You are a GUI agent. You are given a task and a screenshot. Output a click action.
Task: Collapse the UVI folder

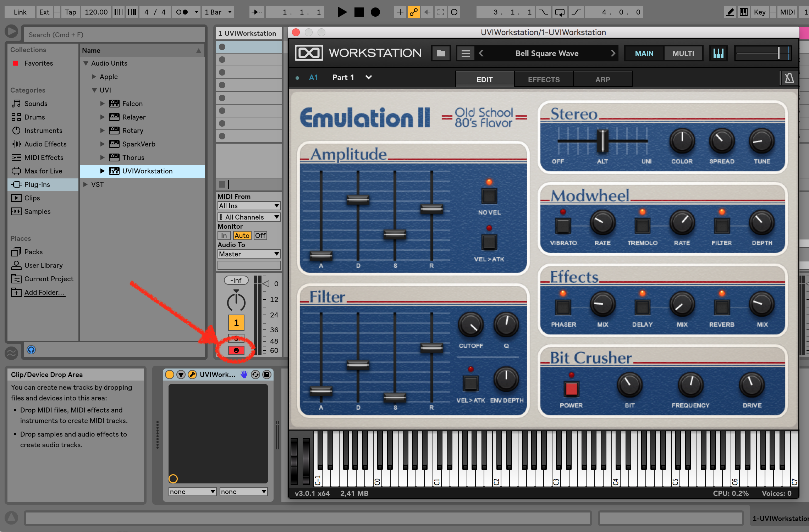[x=94, y=90]
